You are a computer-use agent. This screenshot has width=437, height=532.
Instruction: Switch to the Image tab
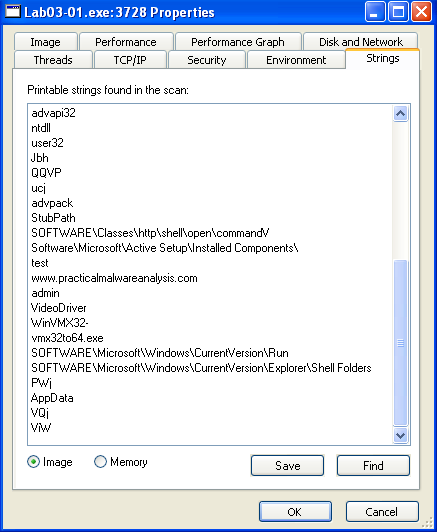(x=46, y=42)
